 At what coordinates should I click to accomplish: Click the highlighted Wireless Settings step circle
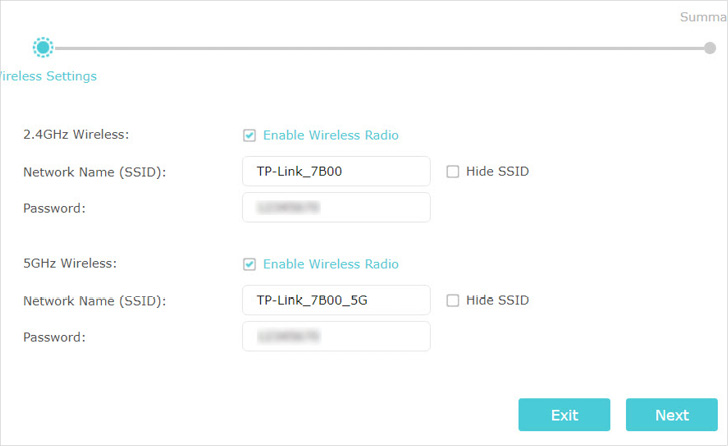click(x=43, y=47)
